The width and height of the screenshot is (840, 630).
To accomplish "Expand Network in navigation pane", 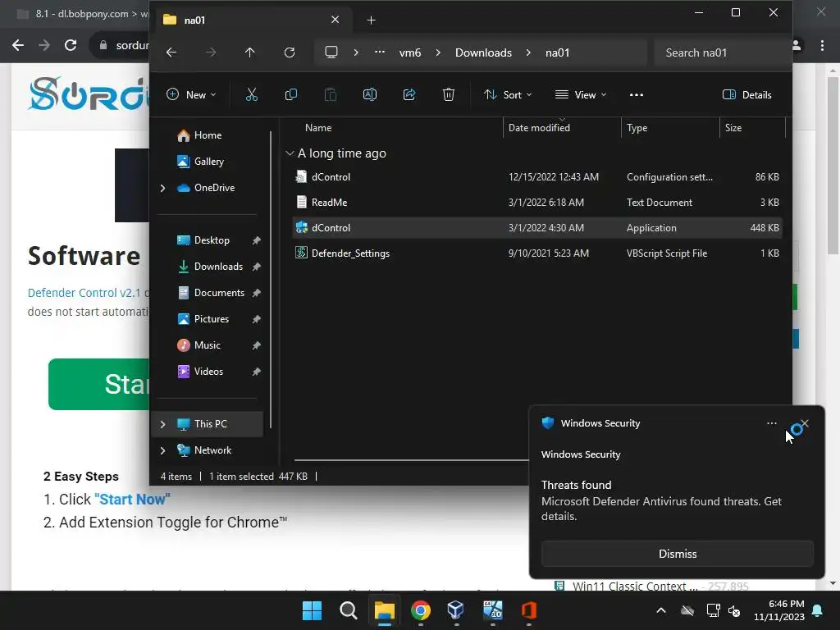I will click(163, 450).
